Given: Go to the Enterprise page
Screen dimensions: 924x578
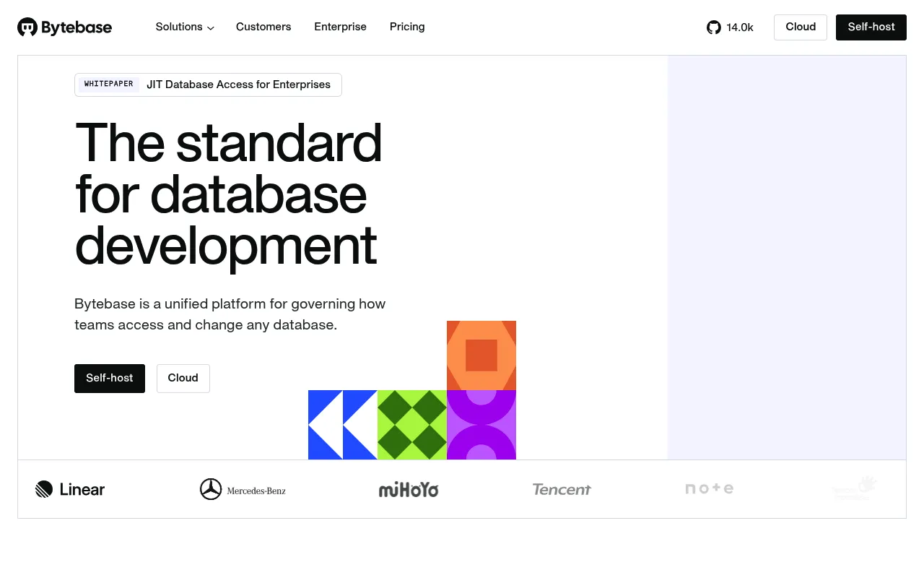Looking at the screenshot, I should click(x=340, y=27).
